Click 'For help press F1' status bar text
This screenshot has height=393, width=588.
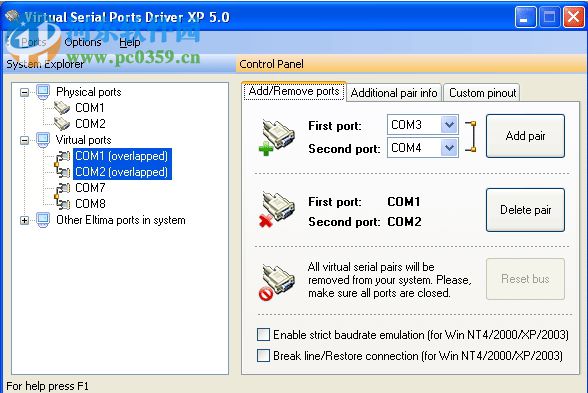(47, 386)
